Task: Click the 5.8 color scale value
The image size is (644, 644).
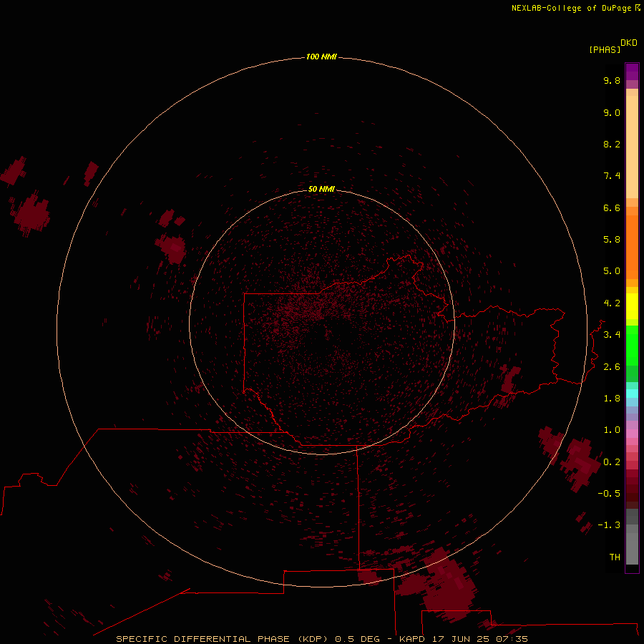Action: coord(612,240)
